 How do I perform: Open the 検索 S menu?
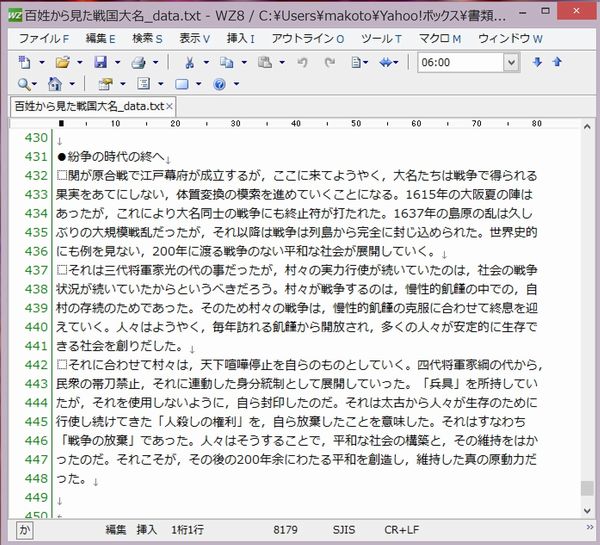click(147, 39)
